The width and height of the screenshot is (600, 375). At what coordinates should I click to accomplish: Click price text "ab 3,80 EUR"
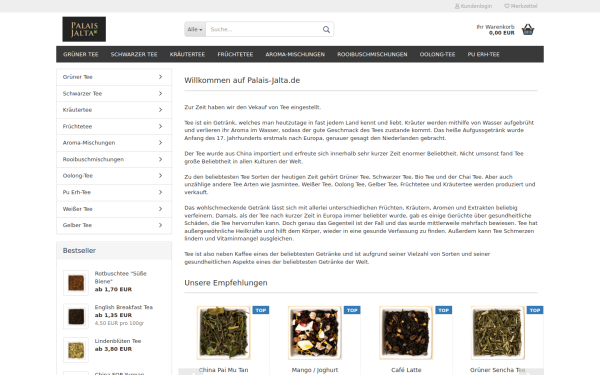click(113, 349)
